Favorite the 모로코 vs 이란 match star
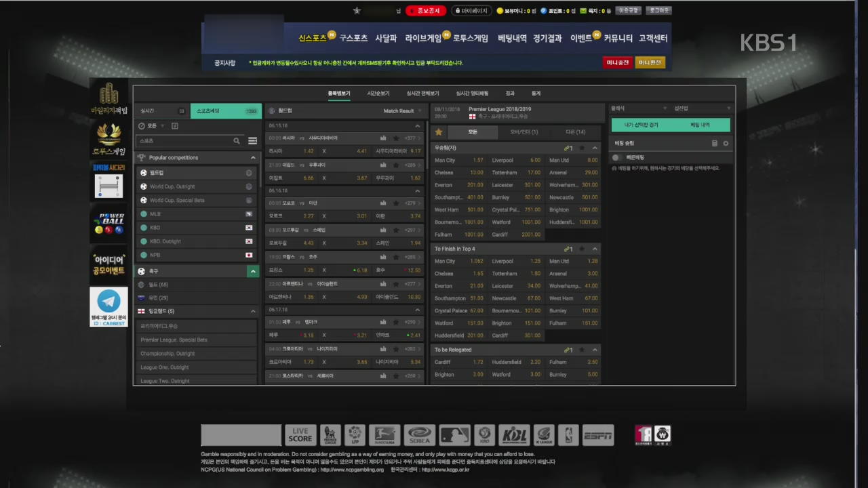The height and width of the screenshot is (488, 868). coord(396,203)
